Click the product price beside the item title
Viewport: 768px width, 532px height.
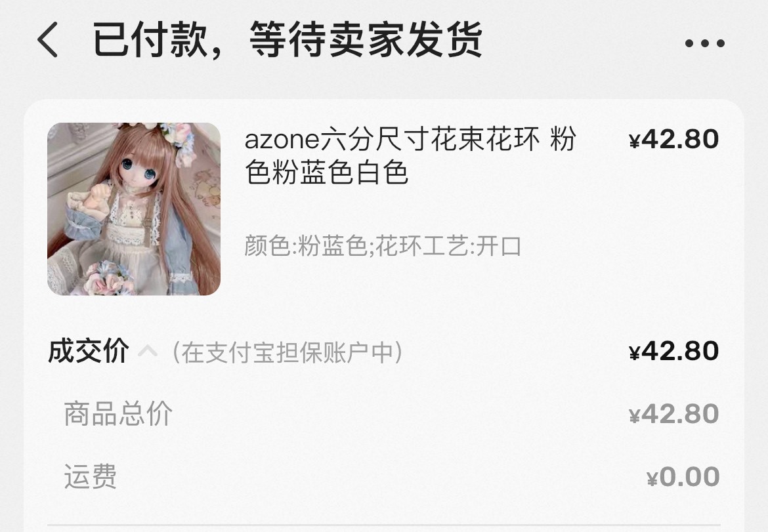click(x=674, y=139)
